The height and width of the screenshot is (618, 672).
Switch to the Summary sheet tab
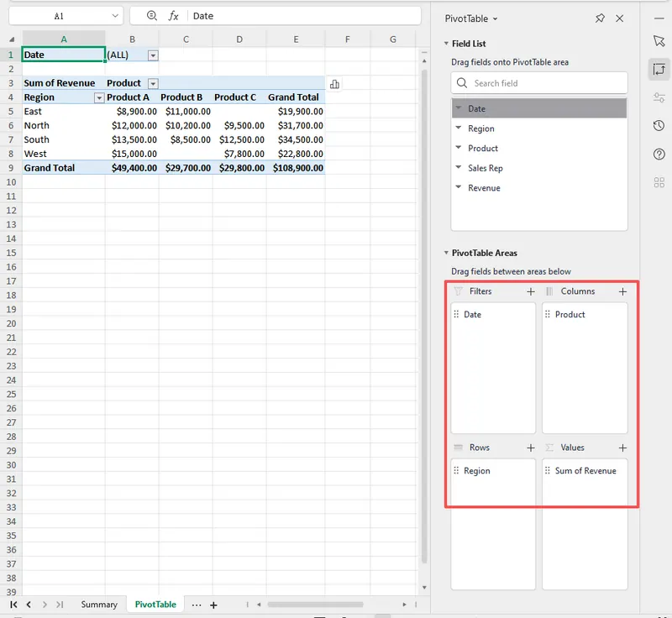pyautogui.click(x=99, y=605)
